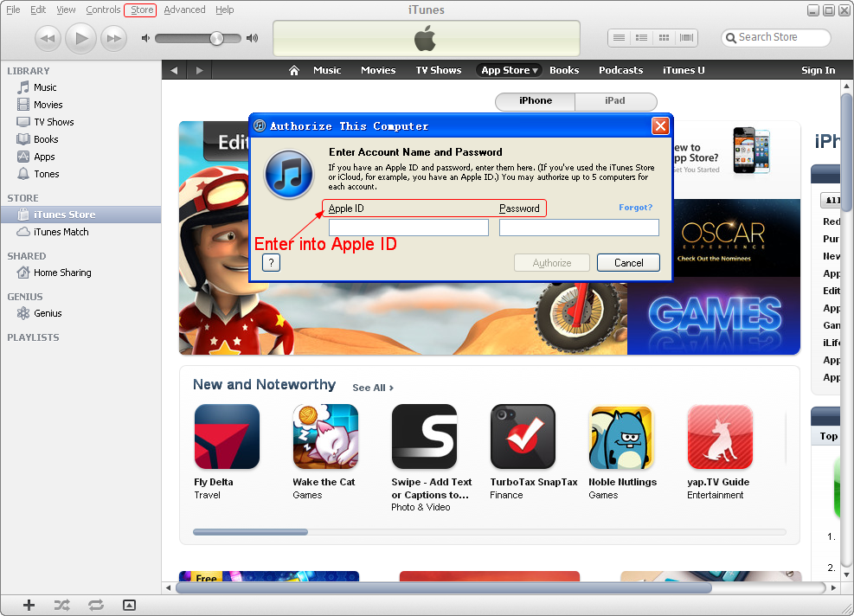Toggle shuffle playback
The width and height of the screenshot is (854, 616).
[x=62, y=605]
